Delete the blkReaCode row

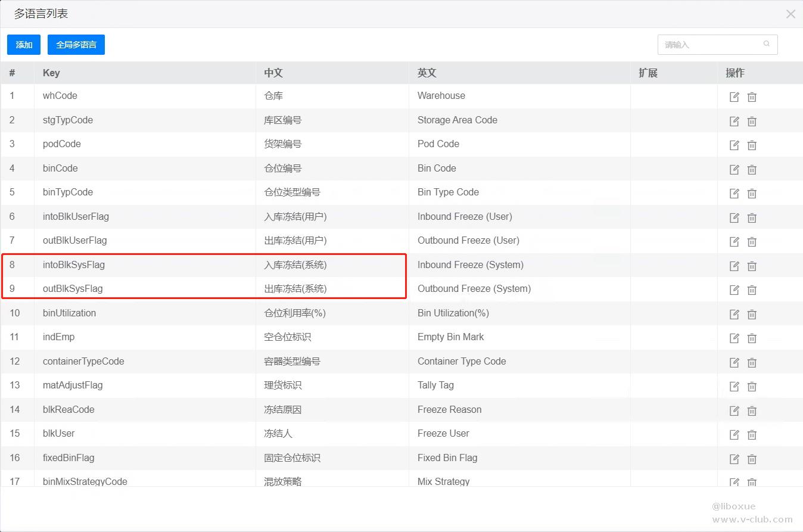tap(752, 411)
